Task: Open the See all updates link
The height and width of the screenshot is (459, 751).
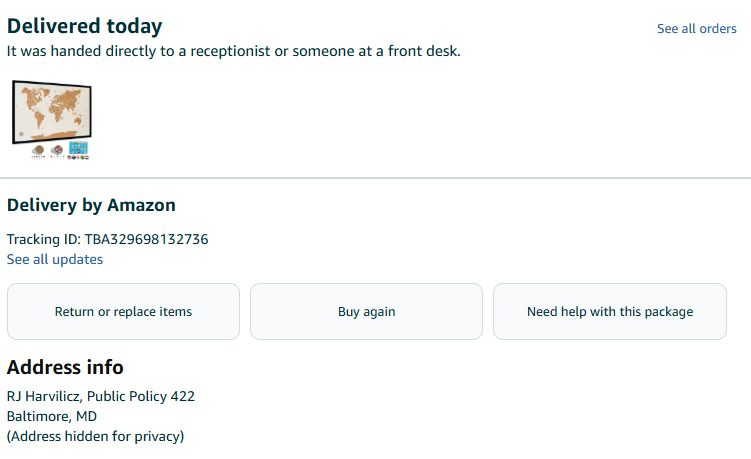Action: point(55,259)
